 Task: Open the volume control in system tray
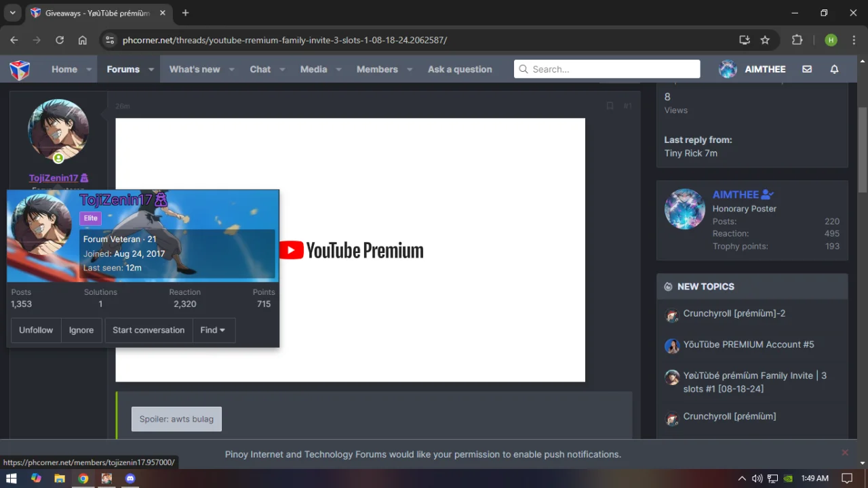pyautogui.click(x=757, y=479)
